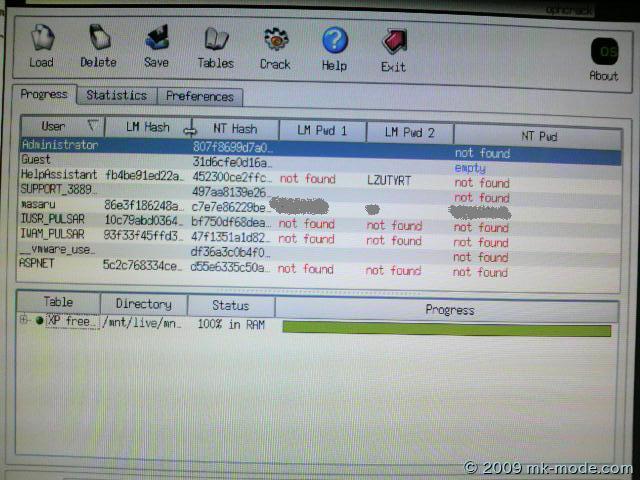This screenshot has width=640, height=480.
Task: Select the Progress tab
Action: click(x=44, y=95)
